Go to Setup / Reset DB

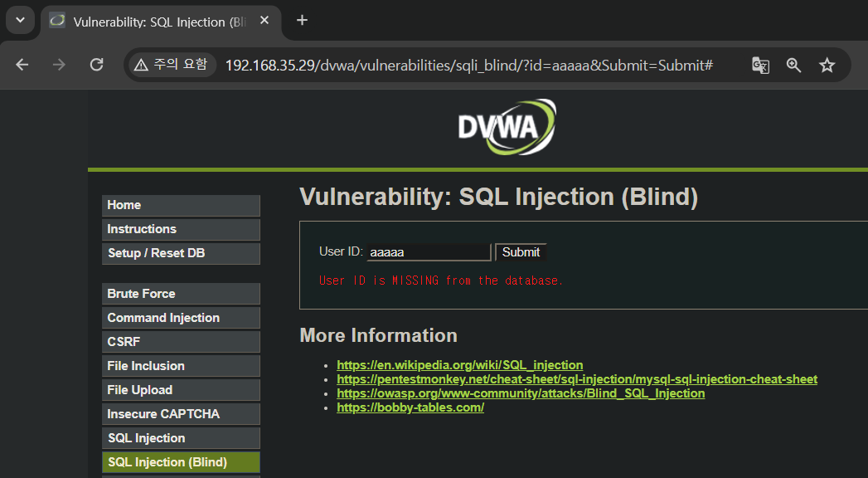181,254
